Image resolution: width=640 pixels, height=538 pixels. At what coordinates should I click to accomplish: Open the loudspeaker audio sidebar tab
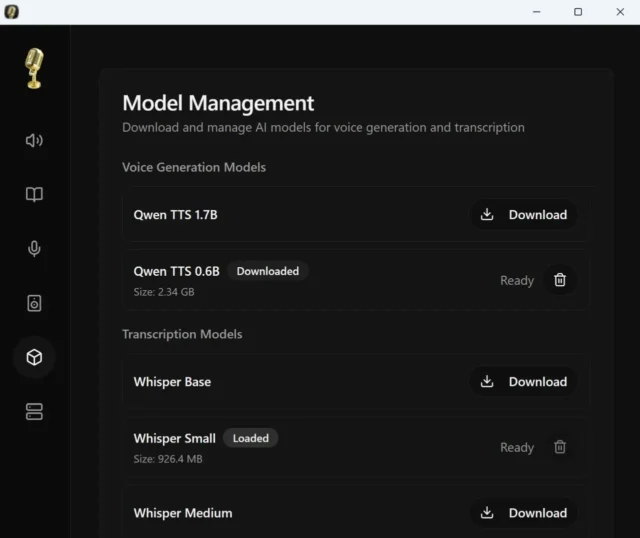click(x=34, y=303)
